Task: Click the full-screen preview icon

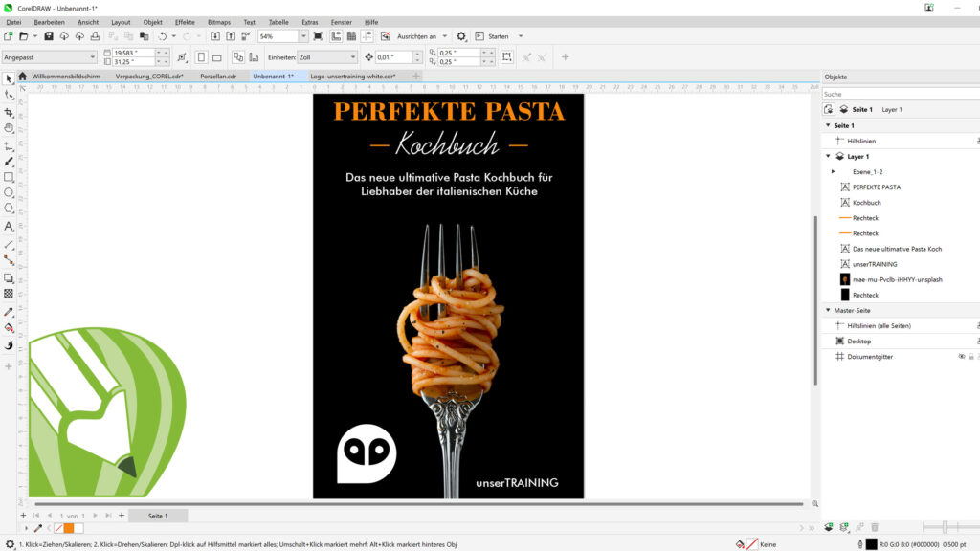Action: pyautogui.click(x=318, y=36)
